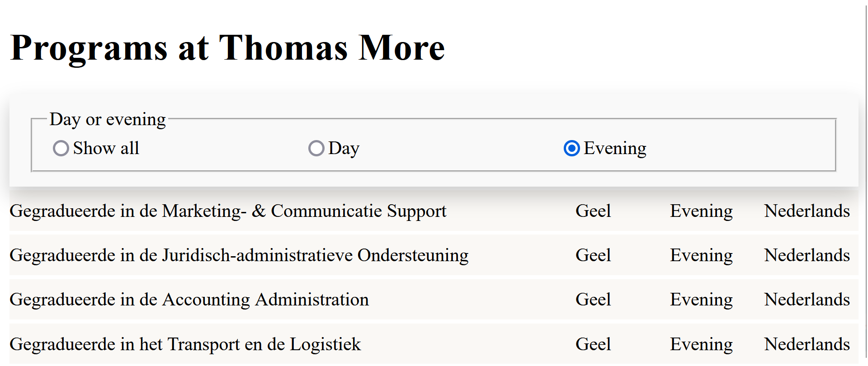Open the Accounting Administration program name
This screenshot has width=868, height=366.
(189, 300)
